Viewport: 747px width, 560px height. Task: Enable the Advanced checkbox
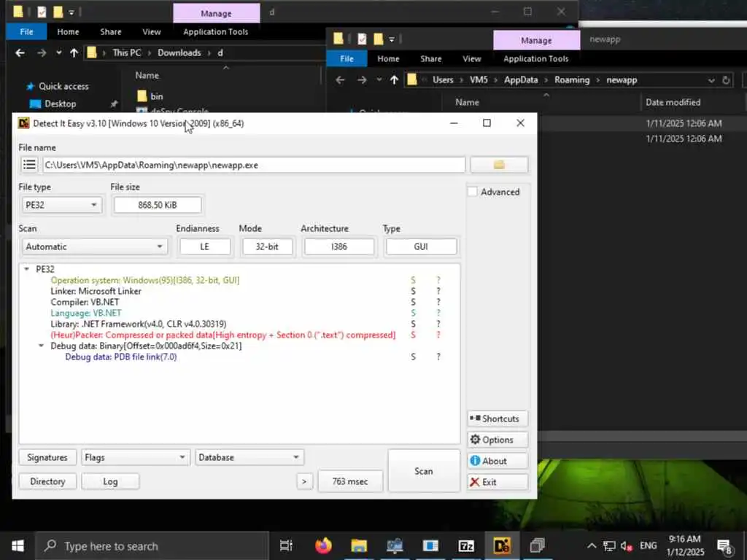473,192
